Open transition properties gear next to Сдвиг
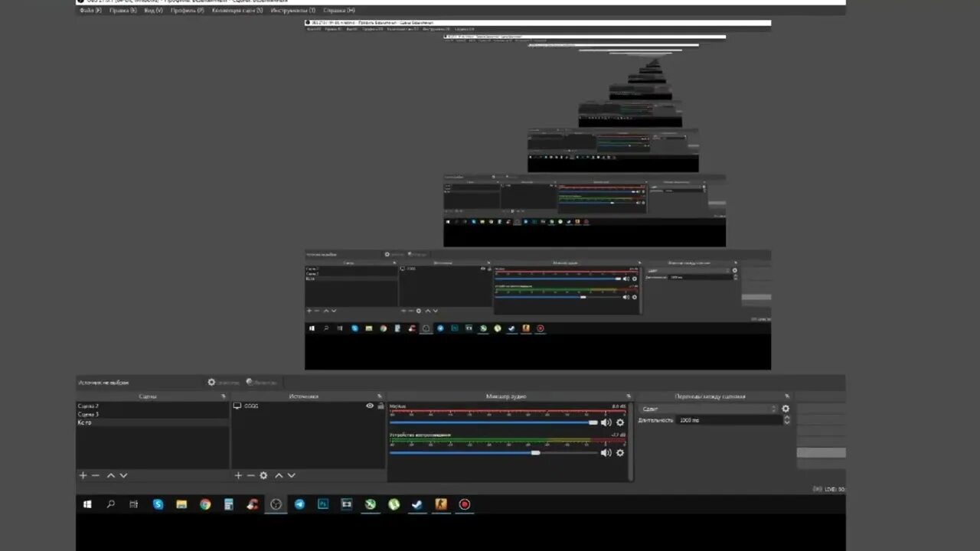This screenshot has height=551, width=980. tap(786, 409)
